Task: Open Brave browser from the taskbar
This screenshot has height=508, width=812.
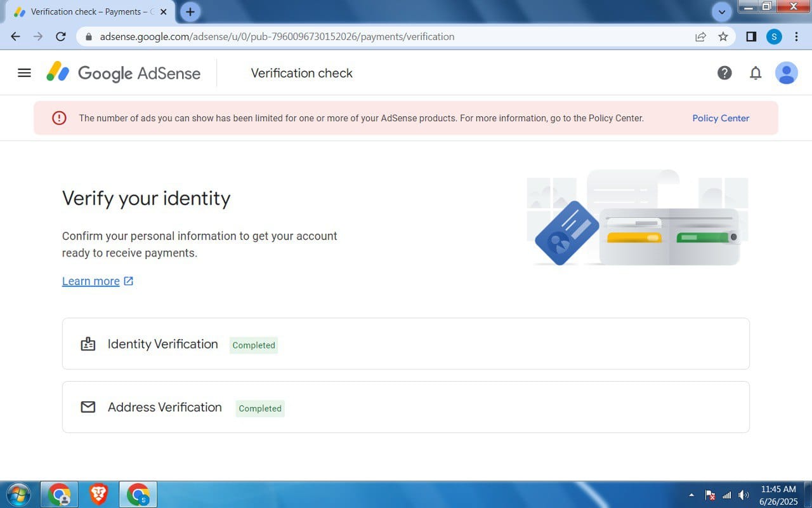Action: [x=98, y=495]
